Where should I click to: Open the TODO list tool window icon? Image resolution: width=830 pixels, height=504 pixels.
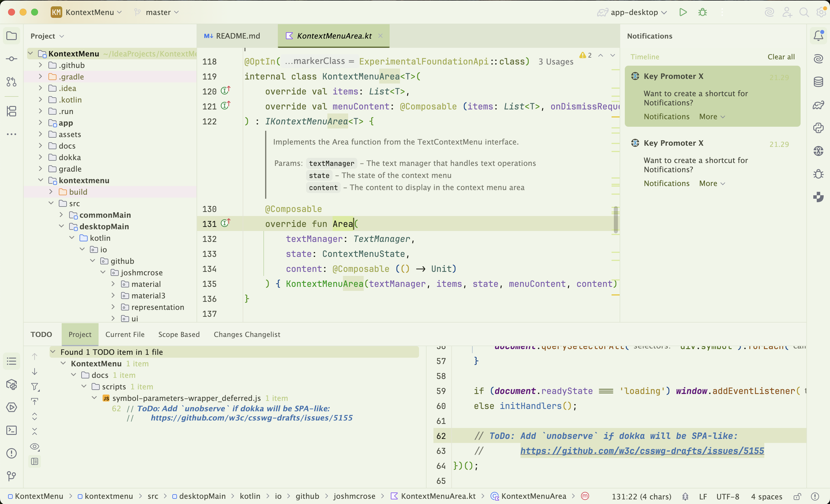click(x=12, y=361)
